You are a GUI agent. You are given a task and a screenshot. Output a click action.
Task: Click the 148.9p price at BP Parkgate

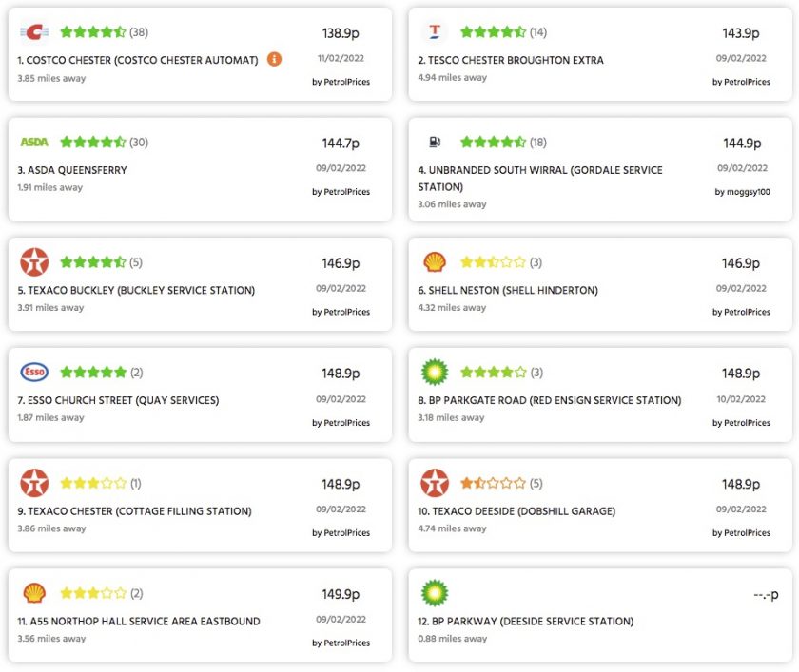point(741,374)
